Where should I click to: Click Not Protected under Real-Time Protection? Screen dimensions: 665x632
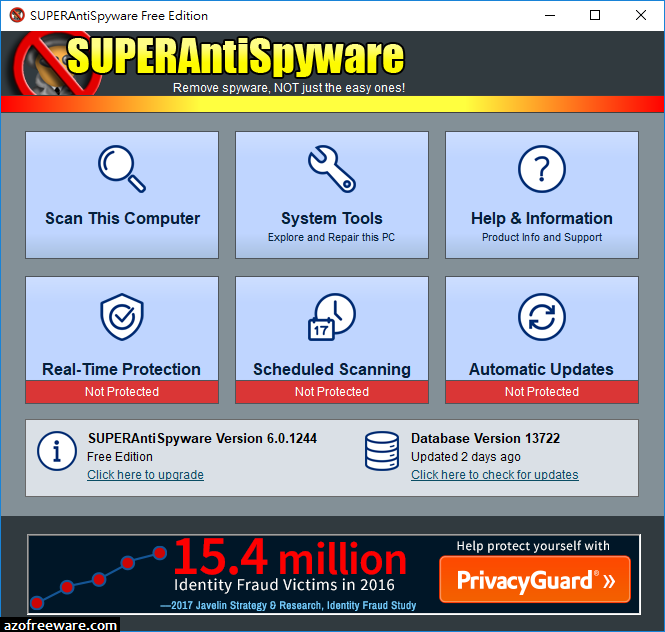[122, 392]
